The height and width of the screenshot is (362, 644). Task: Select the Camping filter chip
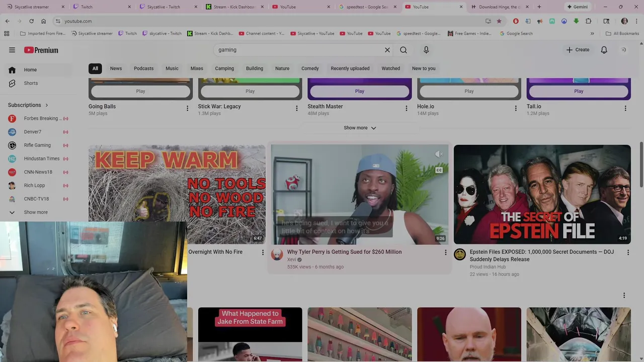pyautogui.click(x=224, y=68)
